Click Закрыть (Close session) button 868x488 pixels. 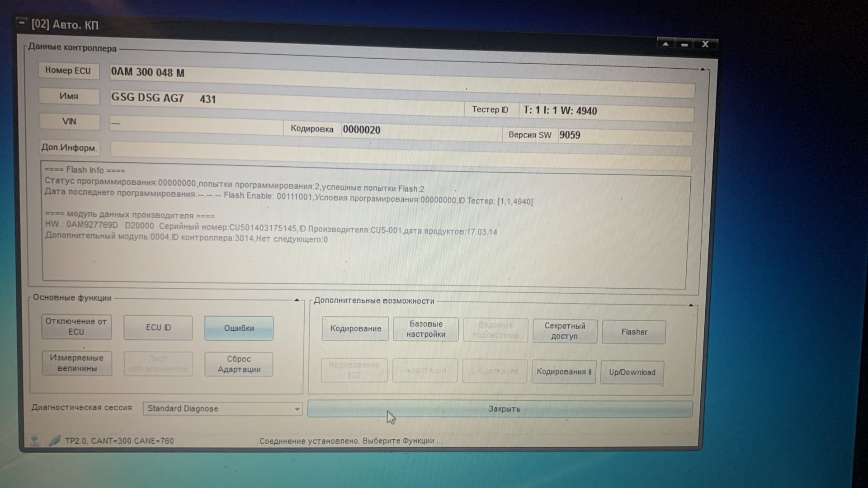click(x=503, y=409)
